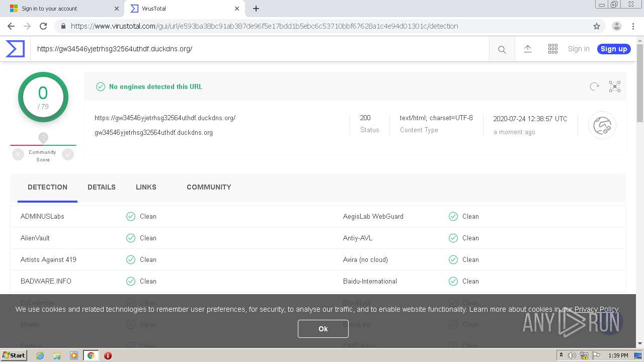This screenshot has height=362, width=644.
Task: Reload the page
Action: (43, 26)
